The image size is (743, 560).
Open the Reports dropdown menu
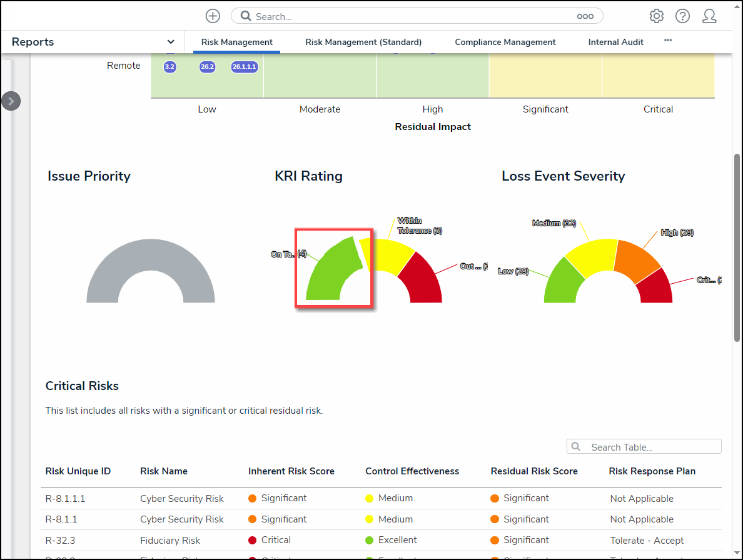171,42
